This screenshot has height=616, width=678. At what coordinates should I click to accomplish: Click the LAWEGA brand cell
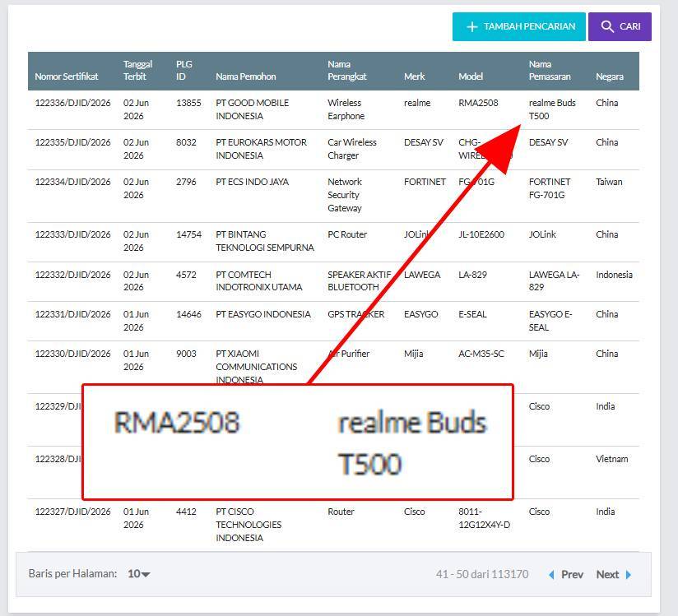422,275
